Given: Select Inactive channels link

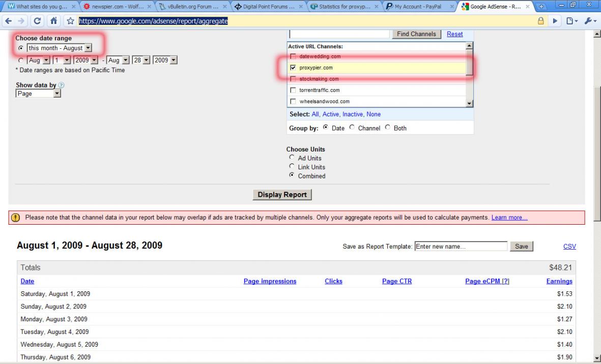Looking at the screenshot, I should pos(353,114).
